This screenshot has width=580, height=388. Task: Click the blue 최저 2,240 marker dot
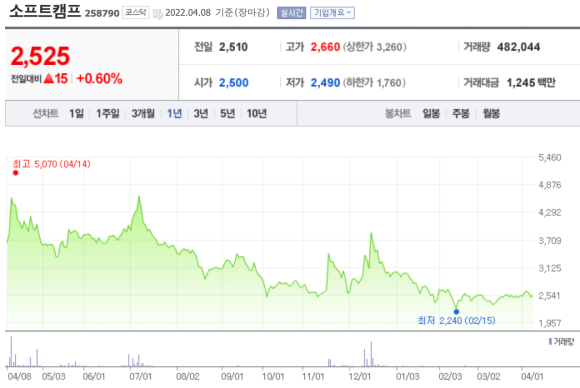[x=456, y=312]
